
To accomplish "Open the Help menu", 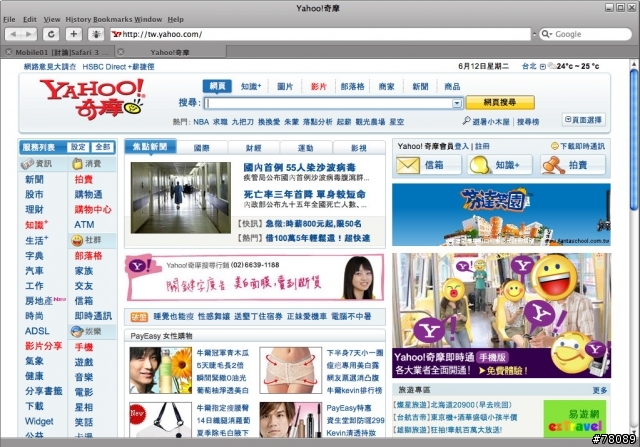I will (176, 19).
